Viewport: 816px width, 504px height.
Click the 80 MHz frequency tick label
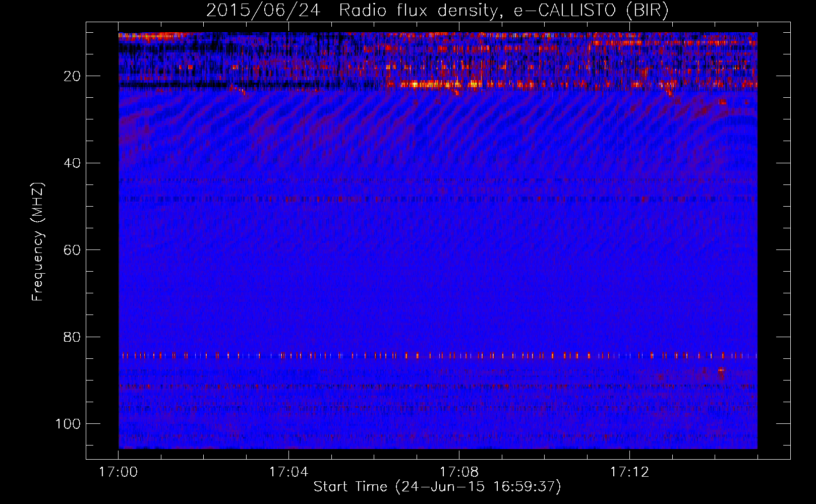coord(72,337)
